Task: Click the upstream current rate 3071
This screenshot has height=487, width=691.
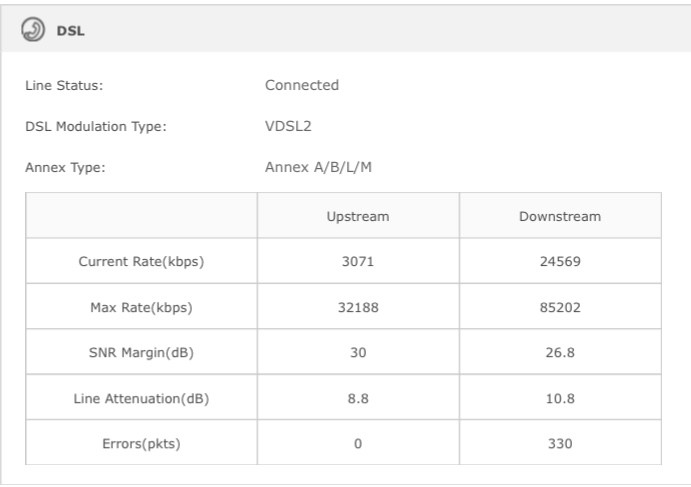Action: coord(358,261)
